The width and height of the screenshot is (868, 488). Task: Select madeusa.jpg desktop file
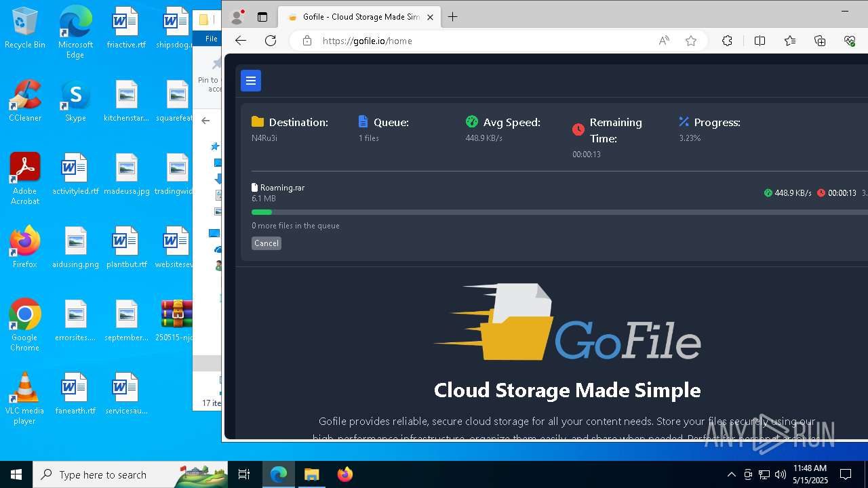tap(126, 174)
